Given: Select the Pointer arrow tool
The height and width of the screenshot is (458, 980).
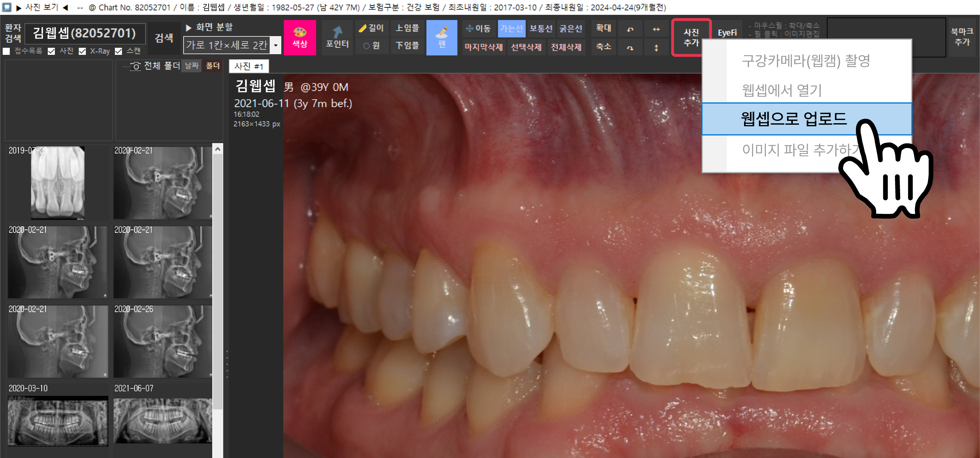Looking at the screenshot, I should [x=337, y=37].
